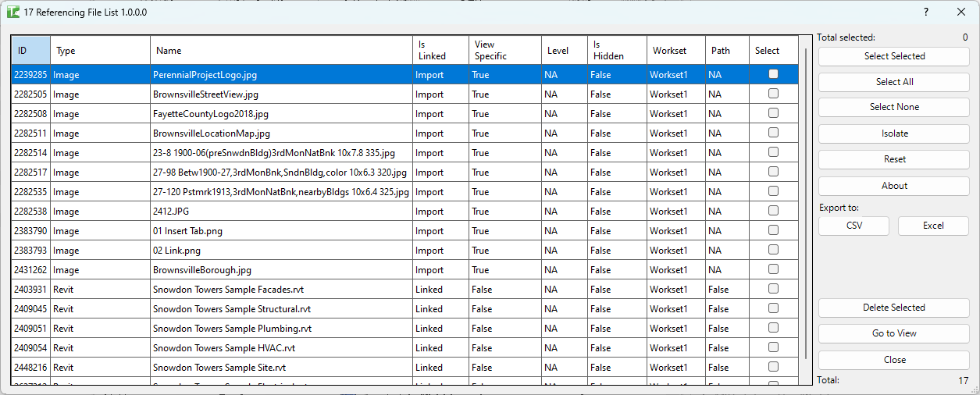Tick checkbox for PerennialProjectLogo.jpg row
980x395 pixels.
point(773,74)
